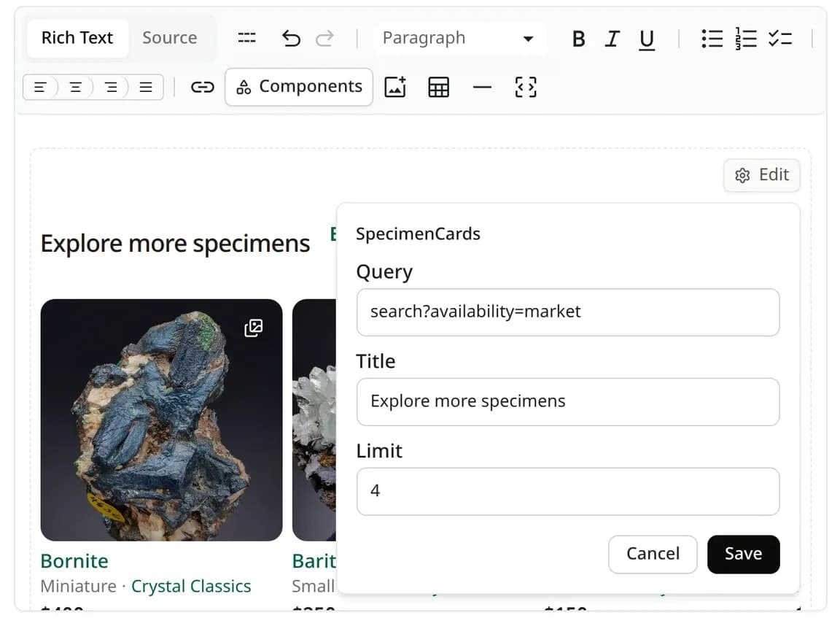This screenshot has height=629, width=840.
Task: Cancel the SpecimenCards settings
Action: click(x=653, y=554)
